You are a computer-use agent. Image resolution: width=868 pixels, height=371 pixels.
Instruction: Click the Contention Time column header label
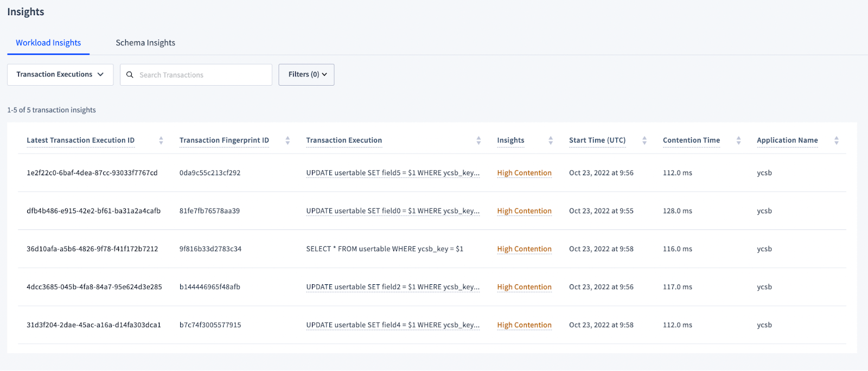coord(691,140)
